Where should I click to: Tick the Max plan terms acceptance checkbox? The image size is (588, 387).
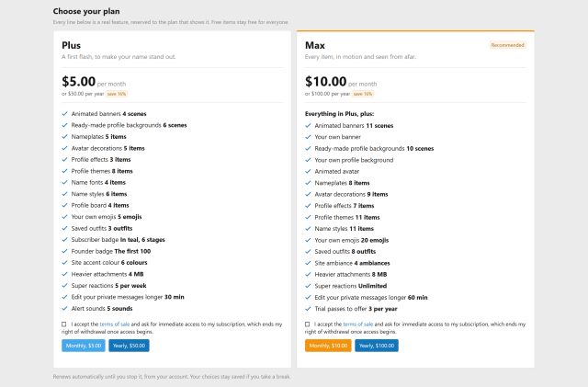307,324
